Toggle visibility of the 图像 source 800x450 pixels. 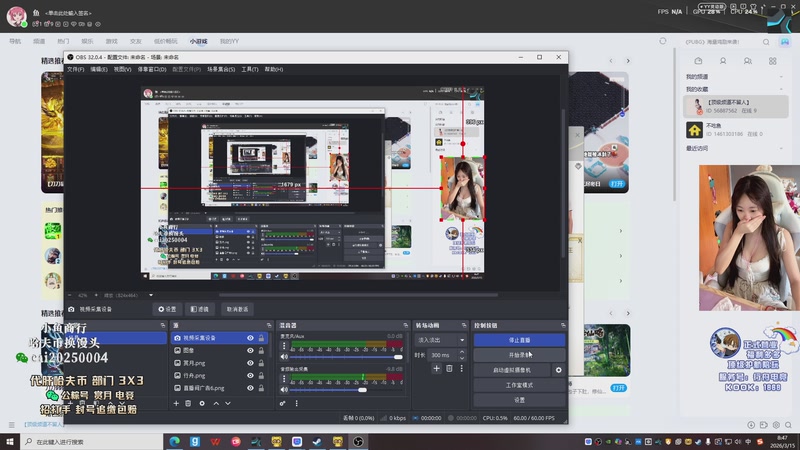(251, 351)
